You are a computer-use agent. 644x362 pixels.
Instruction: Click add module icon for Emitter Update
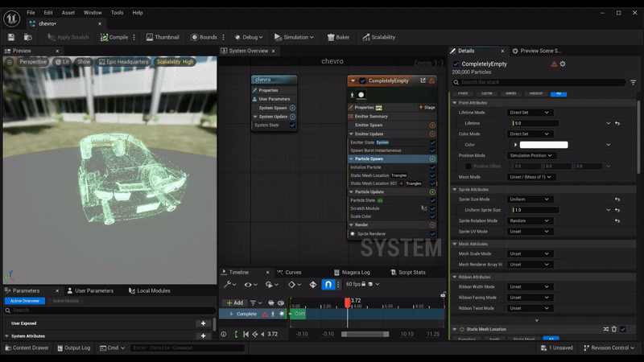[x=432, y=134]
